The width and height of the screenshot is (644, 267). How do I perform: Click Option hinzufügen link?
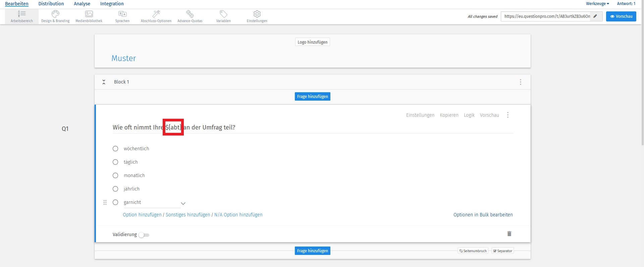click(x=142, y=215)
